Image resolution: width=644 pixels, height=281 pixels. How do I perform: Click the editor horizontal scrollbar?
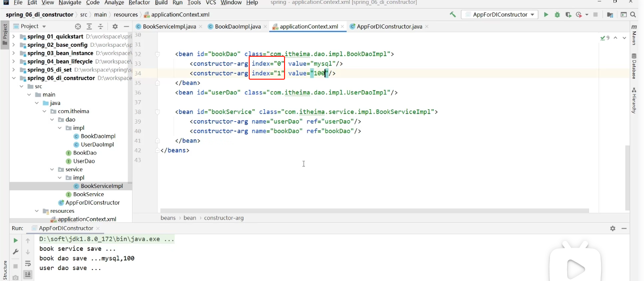click(x=375, y=210)
